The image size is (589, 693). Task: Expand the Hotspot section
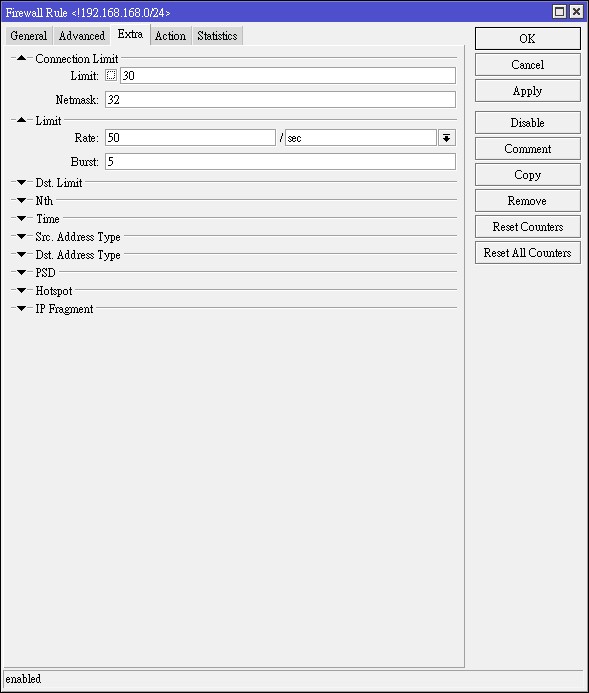pos(21,290)
